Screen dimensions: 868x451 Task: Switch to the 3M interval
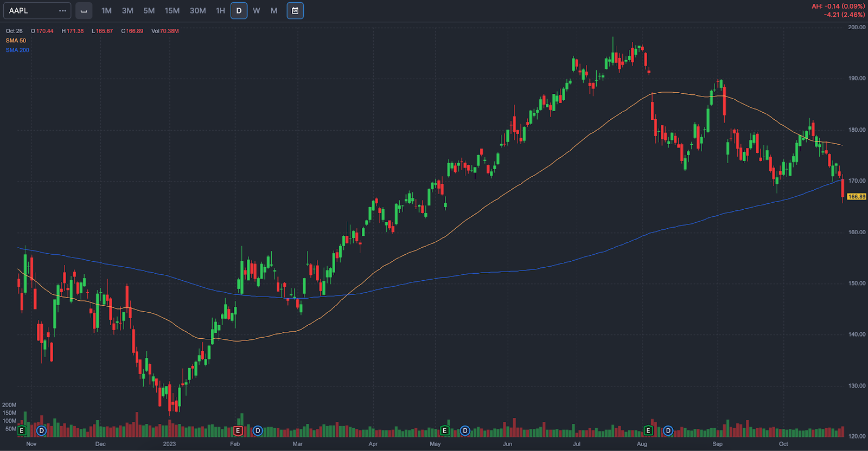click(x=127, y=11)
